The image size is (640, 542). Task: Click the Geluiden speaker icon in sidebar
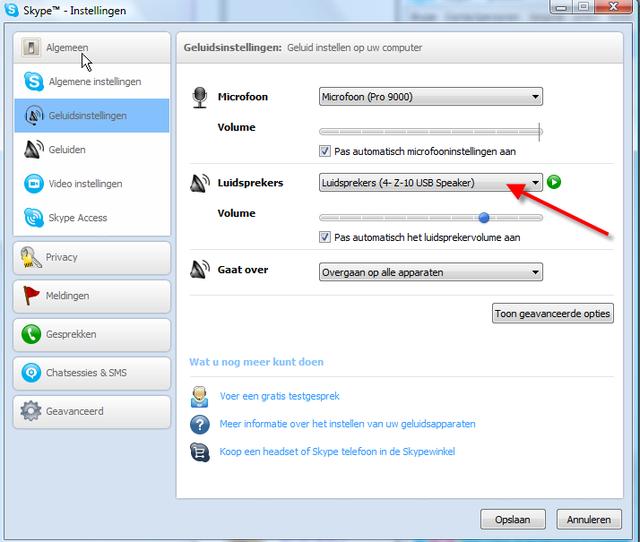pyautogui.click(x=34, y=149)
